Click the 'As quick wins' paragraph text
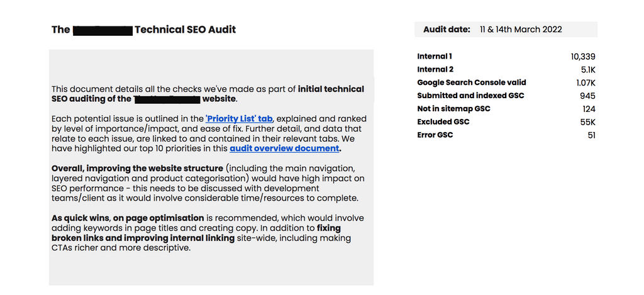 (x=208, y=233)
